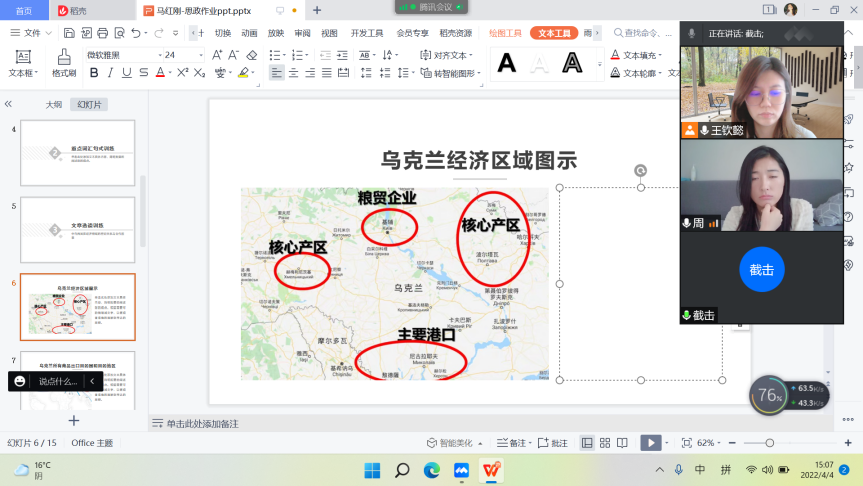Switch to slide sorter grid view
Image resolution: width=863 pixels, height=486 pixels.
tap(602, 443)
